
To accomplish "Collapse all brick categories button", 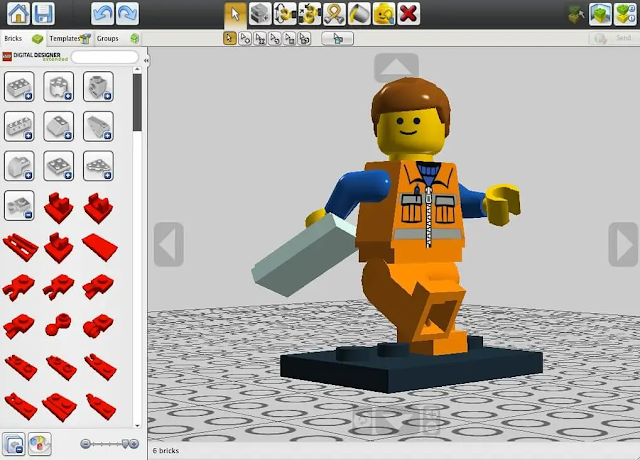I will tap(14, 444).
